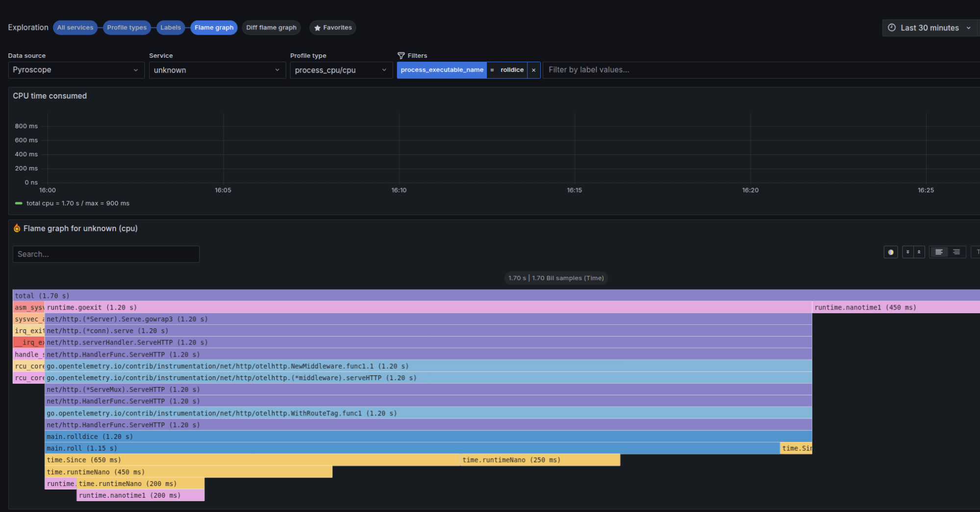Select the All services step

(x=75, y=27)
